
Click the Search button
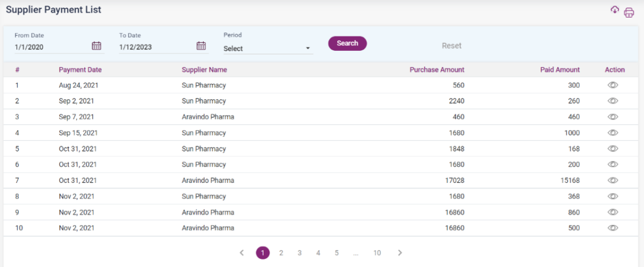pos(347,43)
